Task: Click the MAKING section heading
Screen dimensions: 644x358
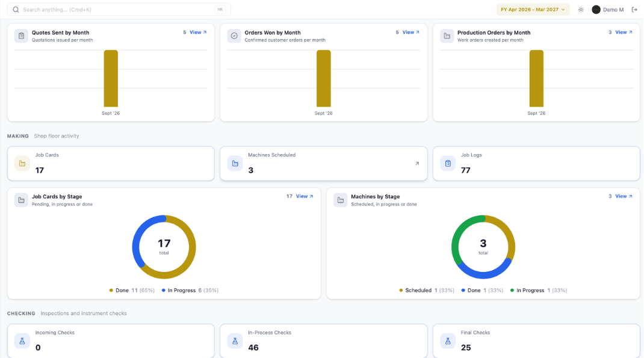Action: [x=17, y=136]
